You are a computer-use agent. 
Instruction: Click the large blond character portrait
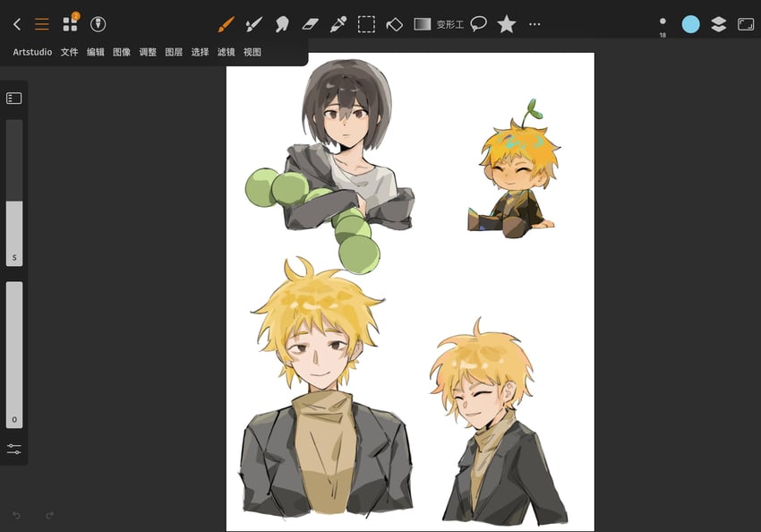pyautogui.click(x=326, y=389)
